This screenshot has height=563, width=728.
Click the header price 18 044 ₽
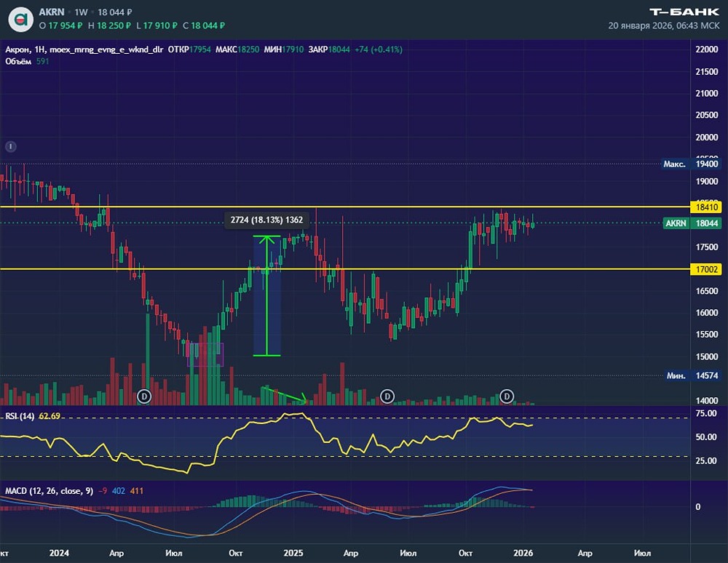pos(115,12)
